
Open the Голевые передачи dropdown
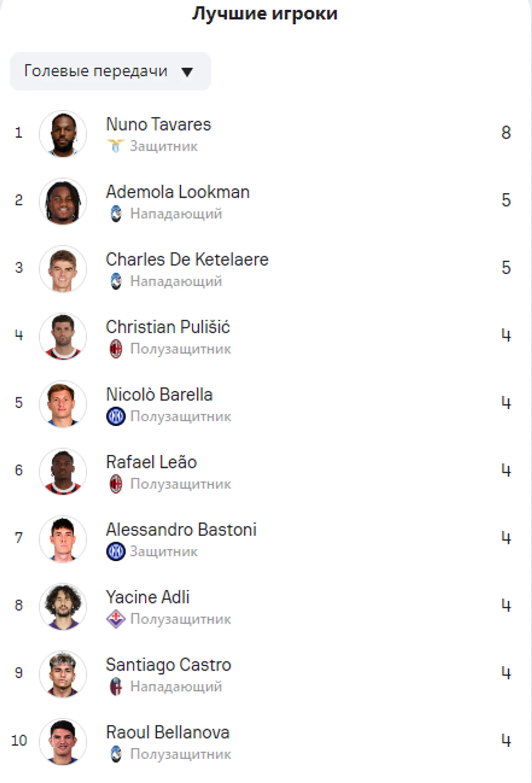[x=110, y=71]
